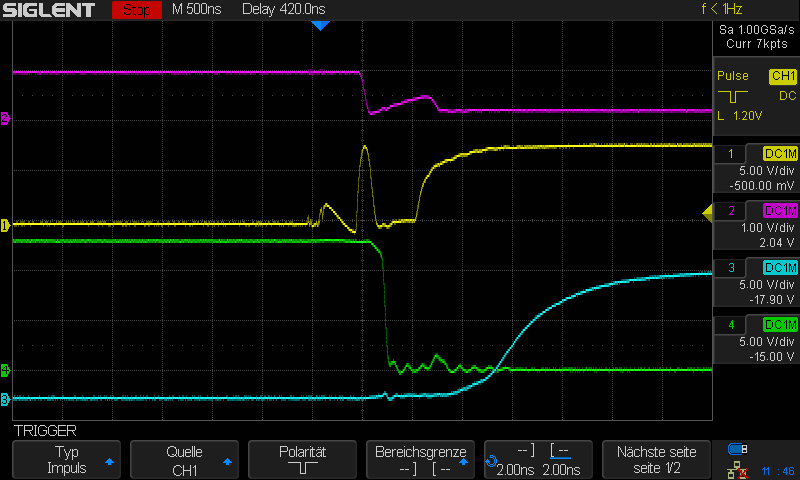Click the channel 3 offset value -17.90 V
The height and width of the screenshot is (480, 800).
(771, 300)
